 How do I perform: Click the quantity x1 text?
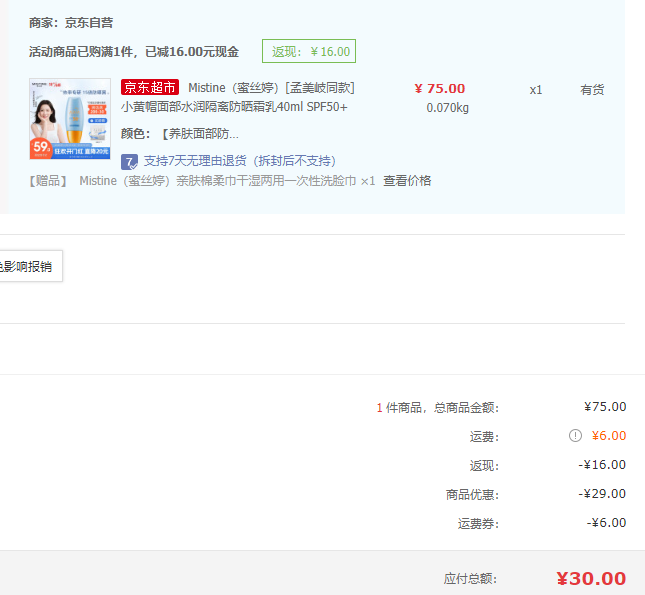(x=536, y=90)
